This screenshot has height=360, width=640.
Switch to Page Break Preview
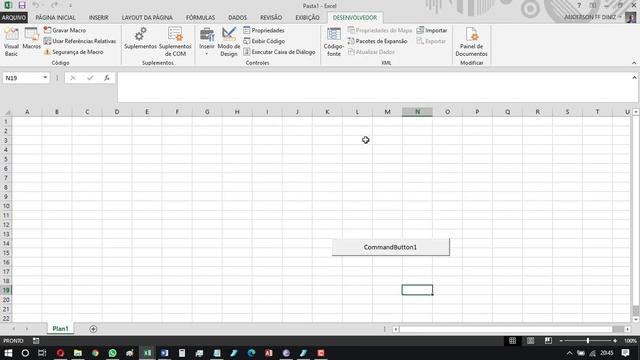tap(548, 340)
